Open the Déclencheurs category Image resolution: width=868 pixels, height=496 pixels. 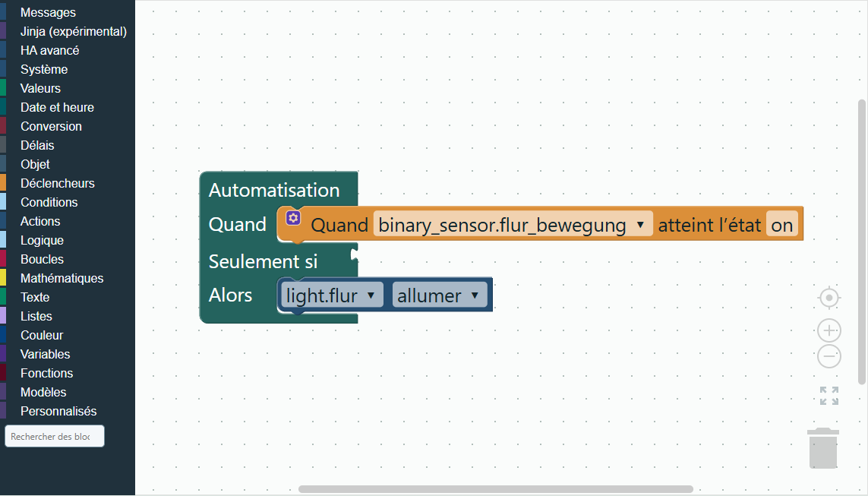(x=68, y=183)
